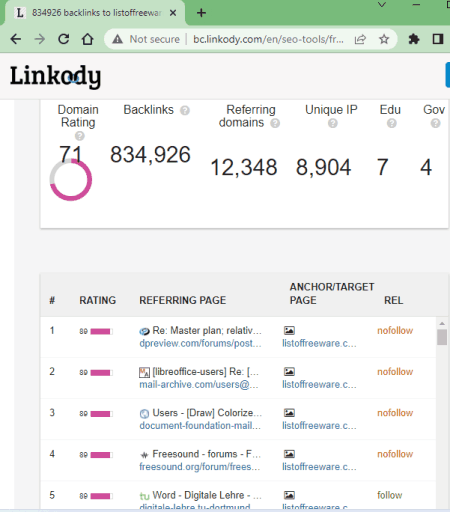450x512 pixels.
Task: Click the image anchor icon in row 5
Action: coord(289,495)
